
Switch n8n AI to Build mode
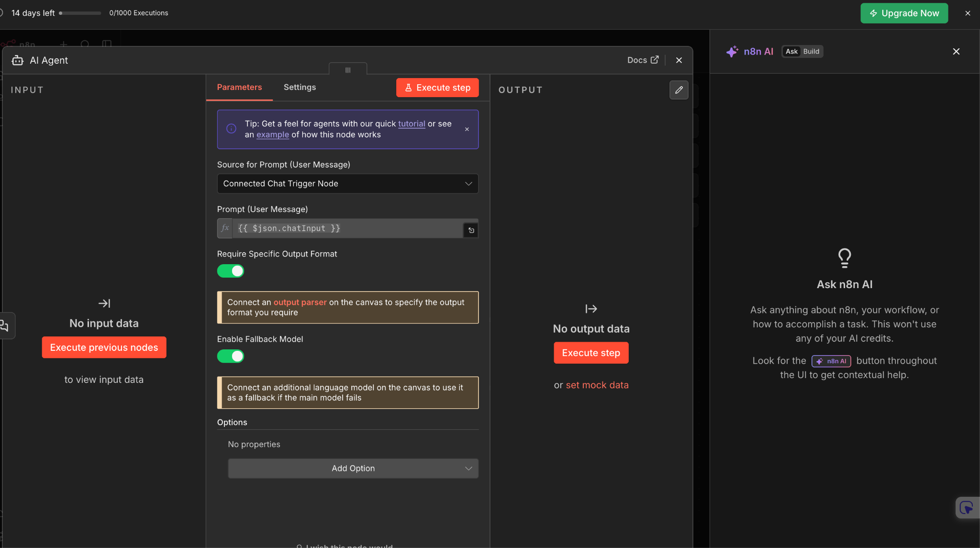click(811, 52)
